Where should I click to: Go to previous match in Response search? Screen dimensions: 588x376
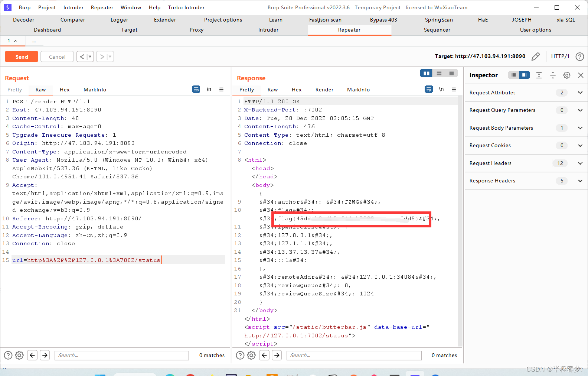coord(264,355)
